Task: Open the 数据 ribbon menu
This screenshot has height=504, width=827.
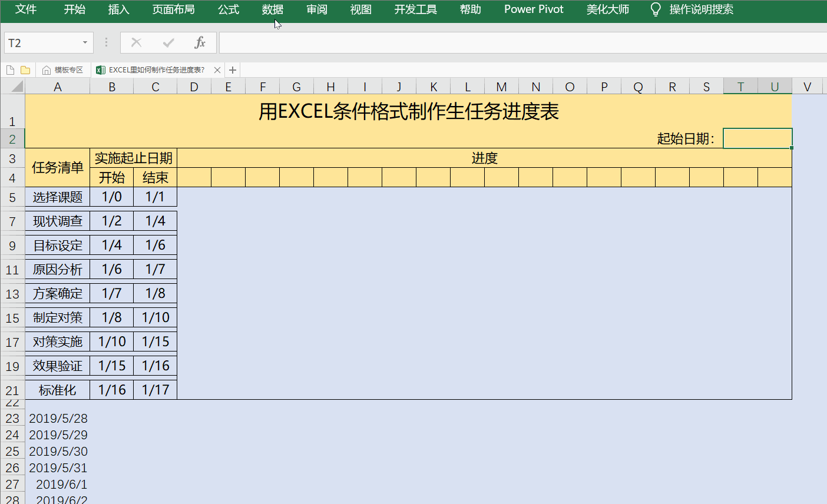Action: pos(272,9)
